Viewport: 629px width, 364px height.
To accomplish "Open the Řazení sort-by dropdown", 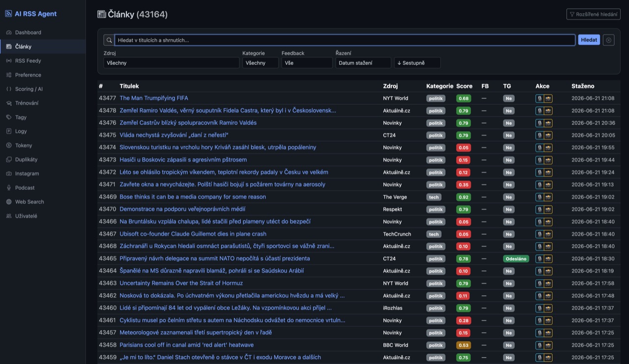I will pyautogui.click(x=363, y=63).
